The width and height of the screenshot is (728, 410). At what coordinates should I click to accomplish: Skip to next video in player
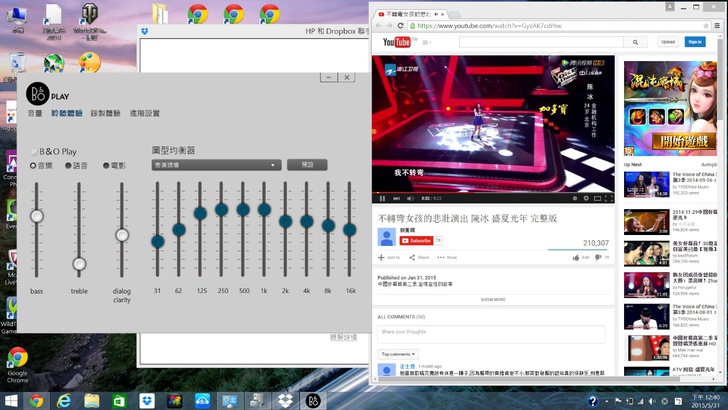coord(396,198)
